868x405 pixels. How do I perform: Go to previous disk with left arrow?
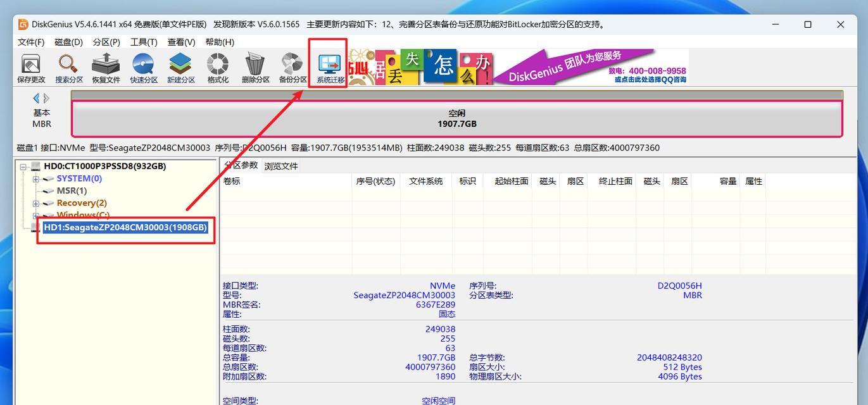click(x=36, y=98)
